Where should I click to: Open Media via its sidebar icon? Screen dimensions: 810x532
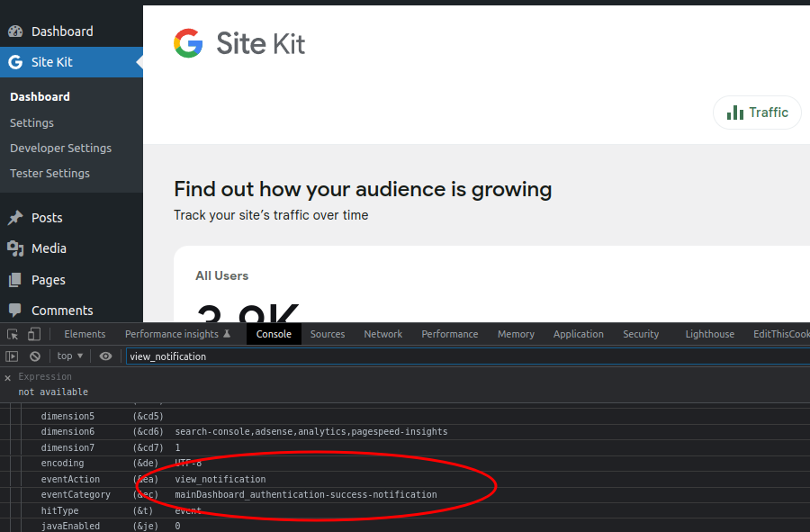point(15,248)
